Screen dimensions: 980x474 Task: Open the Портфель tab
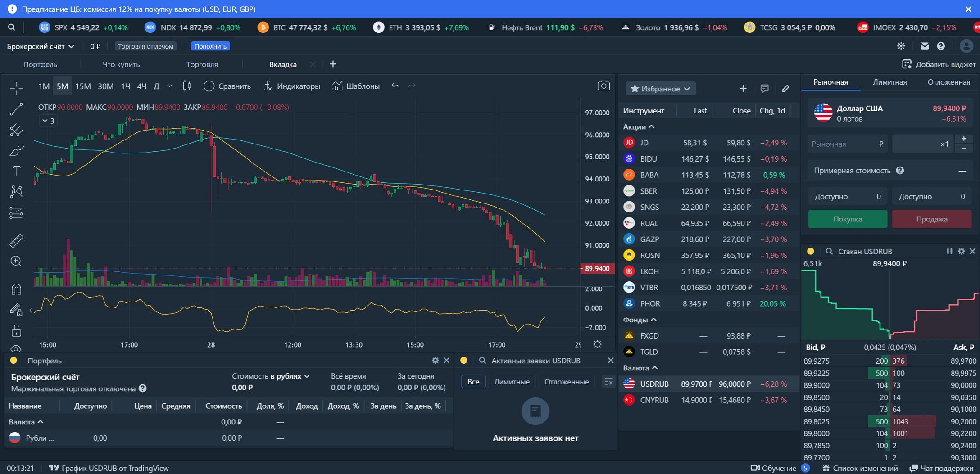40,64
